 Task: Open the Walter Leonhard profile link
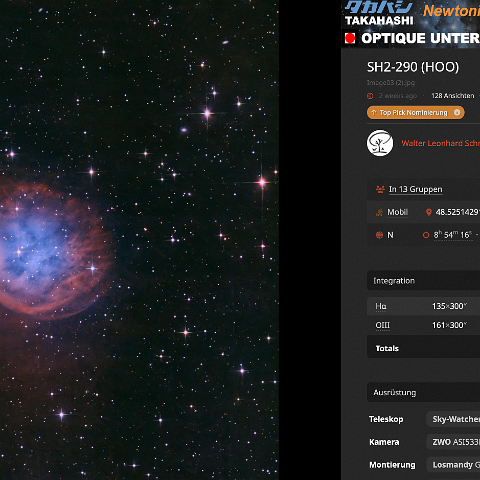pyautogui.click(x=440, y=143)
